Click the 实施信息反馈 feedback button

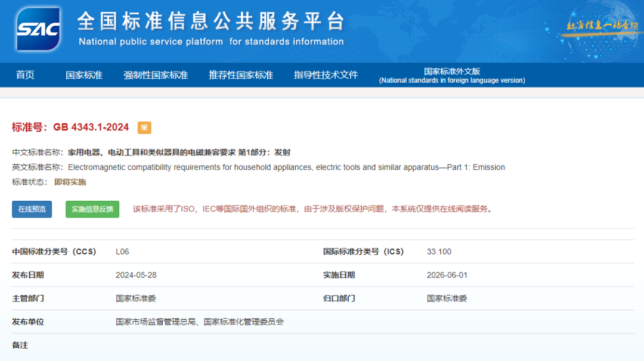[92, 209]
